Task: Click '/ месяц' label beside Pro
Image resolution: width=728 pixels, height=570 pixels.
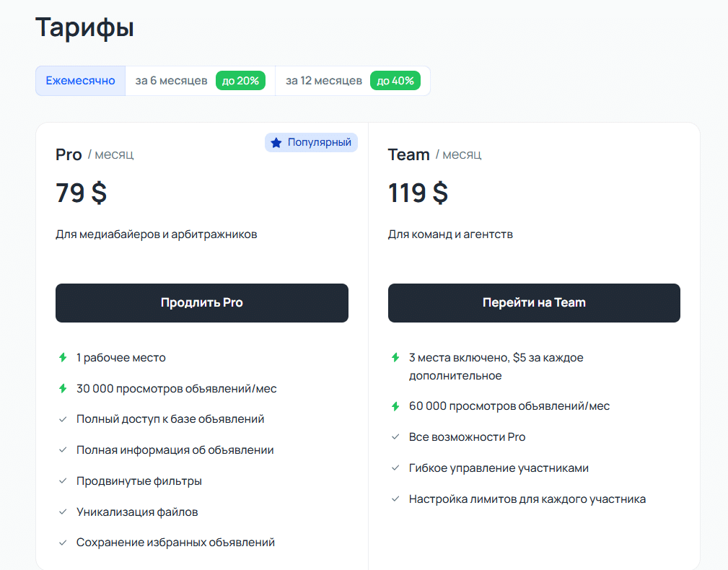Action: [111, 154]
